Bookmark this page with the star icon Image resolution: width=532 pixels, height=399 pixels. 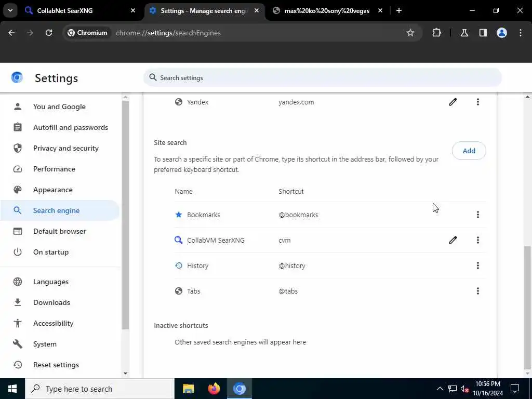(x=410, y=33)
